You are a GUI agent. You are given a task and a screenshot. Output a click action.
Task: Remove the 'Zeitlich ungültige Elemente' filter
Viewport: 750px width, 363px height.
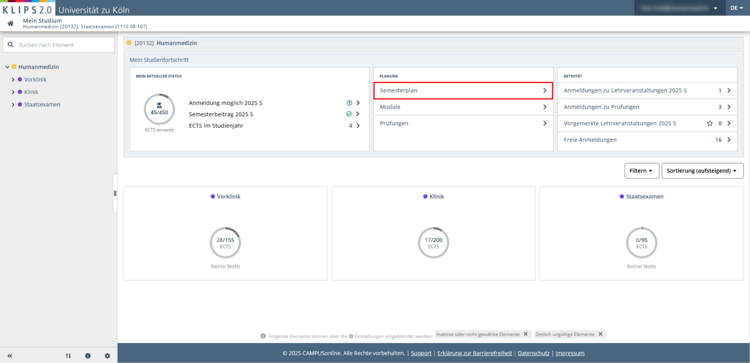[x=600, y=334]
